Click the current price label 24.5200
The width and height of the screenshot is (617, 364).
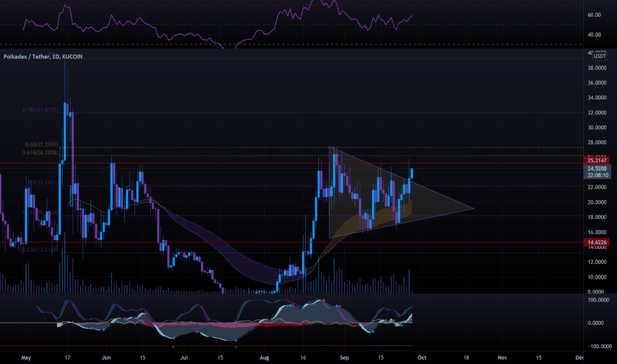[597, 168]
